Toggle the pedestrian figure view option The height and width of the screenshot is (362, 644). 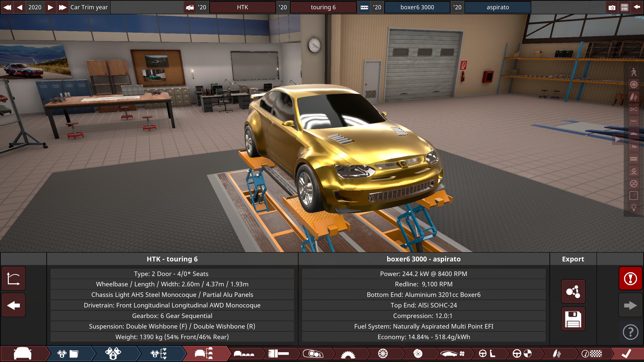pos(634,72)
